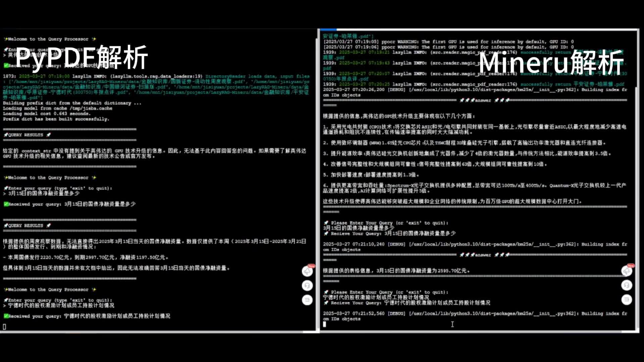Click the list menu icon on the right panel
Viewport: 644px width, 362px height.
pyautogui.click(x=627, y=299)
